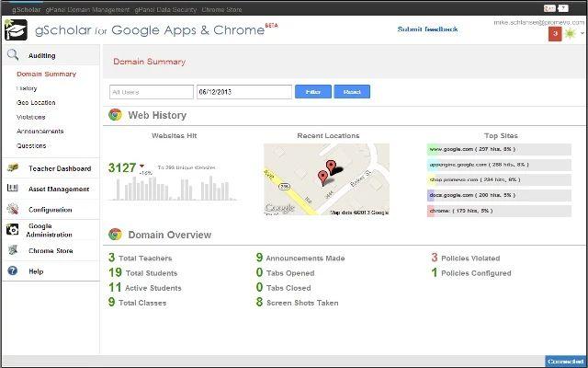588x368 pixels.
Task: Click the www.google.com top site bar
Action: point(499,149)
